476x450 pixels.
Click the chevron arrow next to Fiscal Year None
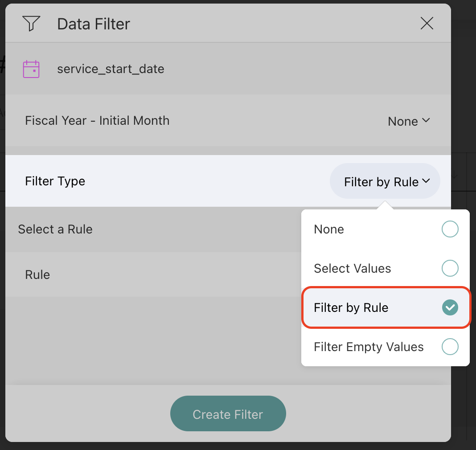coord(426,120)
